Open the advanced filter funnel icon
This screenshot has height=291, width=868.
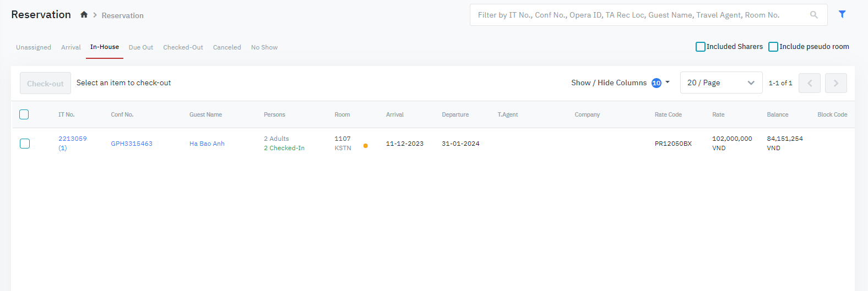pyautogui.click(x=842, y=14)
